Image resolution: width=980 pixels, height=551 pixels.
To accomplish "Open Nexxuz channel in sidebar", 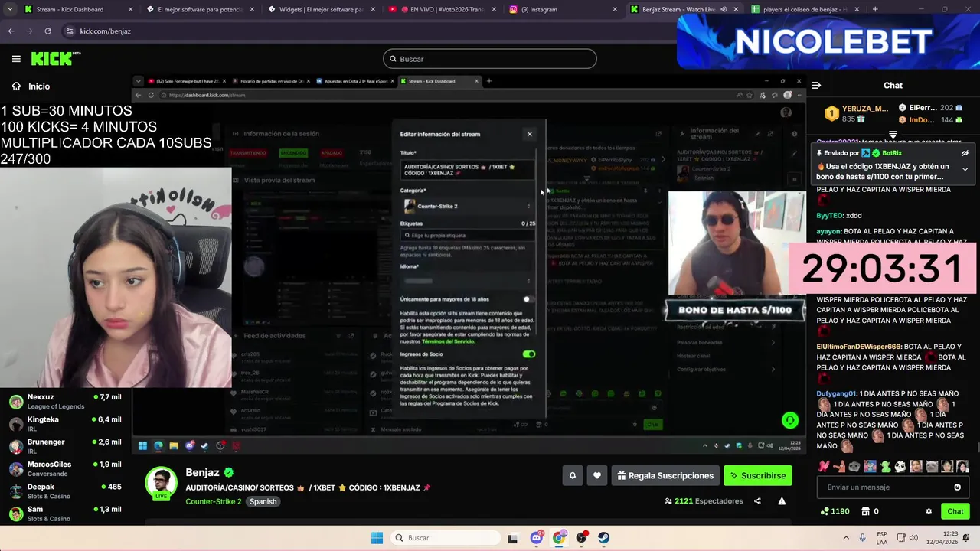I will point(65,402).
